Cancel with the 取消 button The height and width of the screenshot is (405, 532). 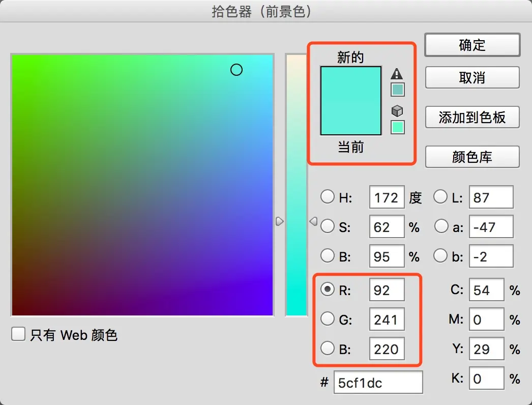pyautogui.click(x=472, y=78)
